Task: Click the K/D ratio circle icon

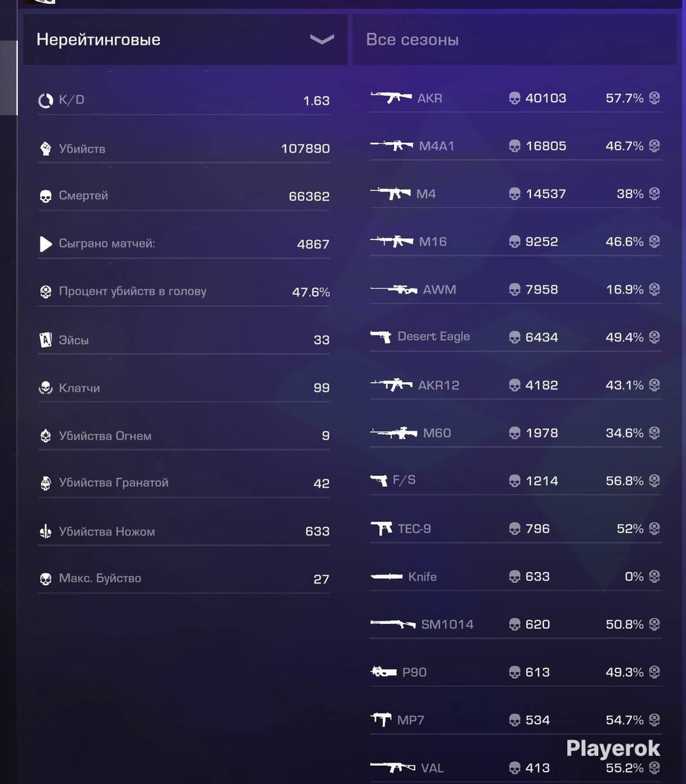Action: coord(45,101)
